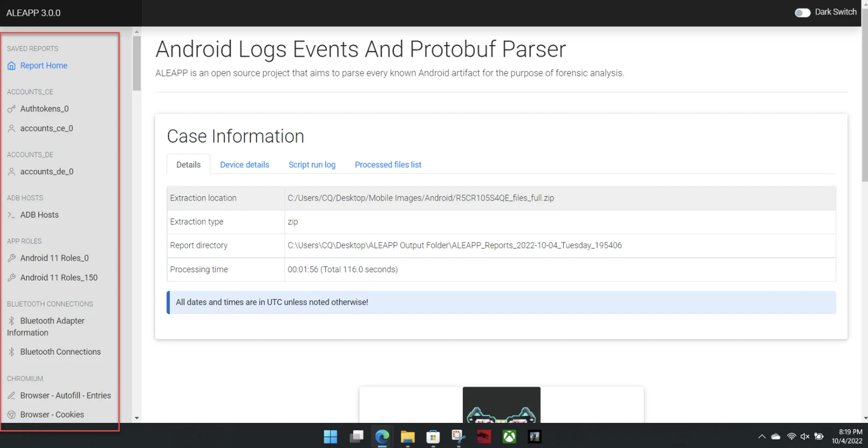Click the pencil icon beside Browser - Autofill - Entries

point(11,395)
